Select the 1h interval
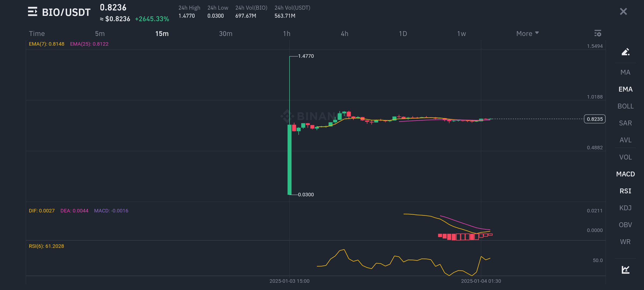644x290 pixels. click(x=287, y=34)
